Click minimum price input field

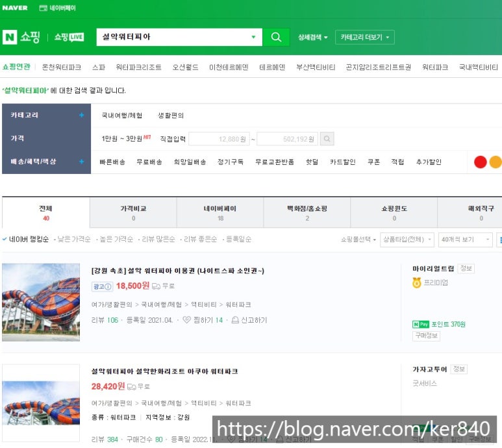(x=219, y=139)
